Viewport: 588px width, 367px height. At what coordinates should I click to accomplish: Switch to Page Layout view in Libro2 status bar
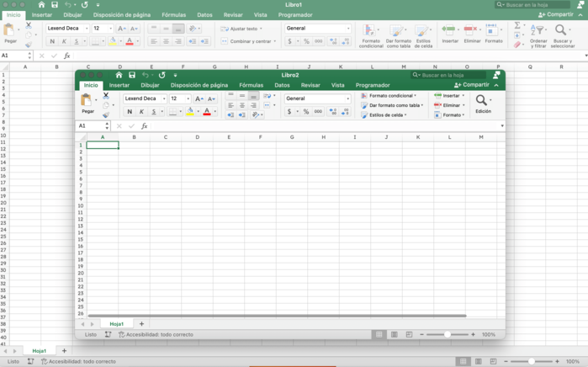[395, 334]
